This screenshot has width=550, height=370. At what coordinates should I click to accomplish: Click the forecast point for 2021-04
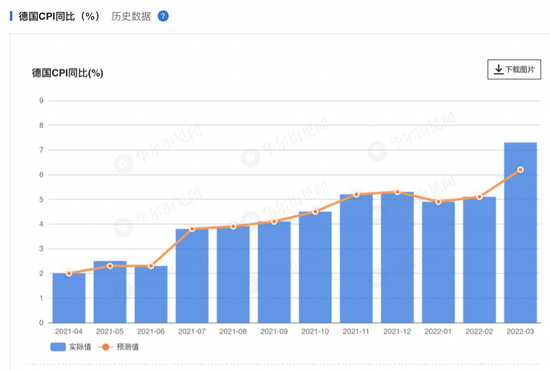point(69,273)
